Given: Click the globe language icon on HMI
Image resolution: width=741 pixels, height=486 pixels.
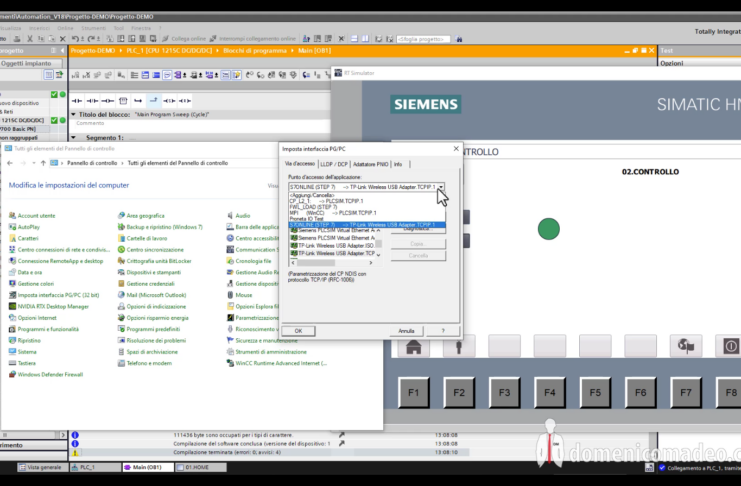Looking at the screenshot, I should (x=686, y=347).
